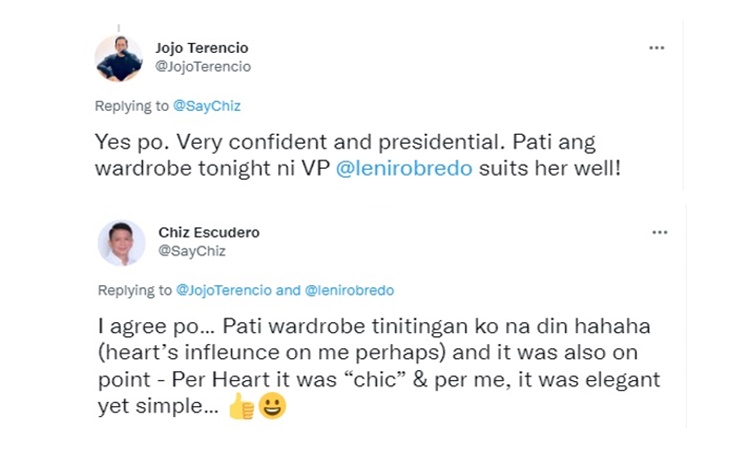Click 'Replying to' label on Jojo's tweet
This screenshot has width=750, height=450.
pyautogui.click(x=132, y=106)
